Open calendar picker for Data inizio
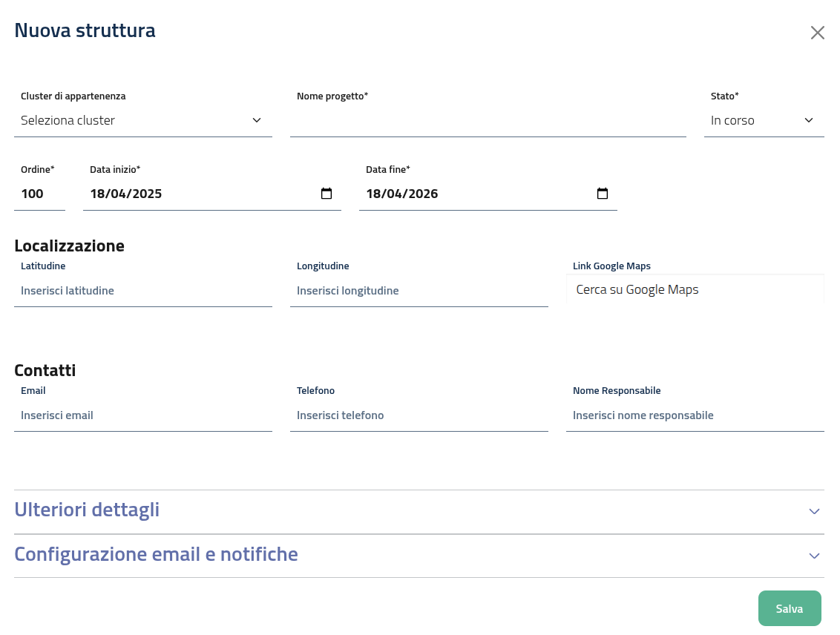This screenshot has width=840, height=635. tap(327, 194)
